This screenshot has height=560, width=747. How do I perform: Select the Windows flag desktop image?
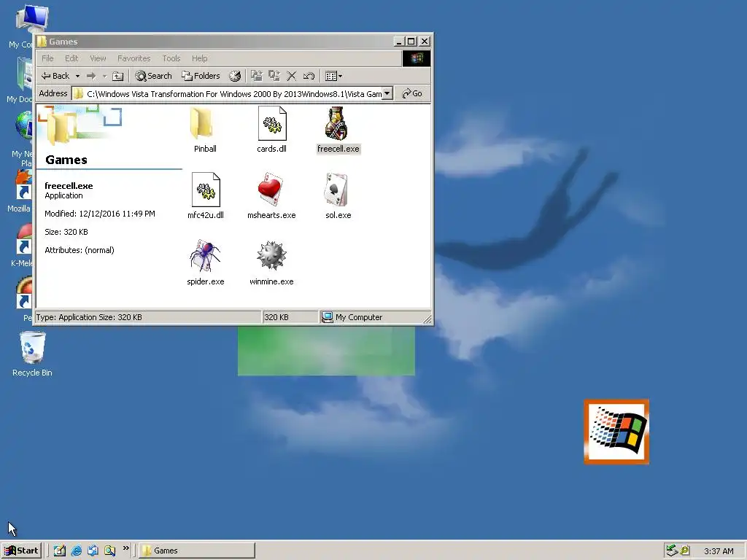[616, 432]
